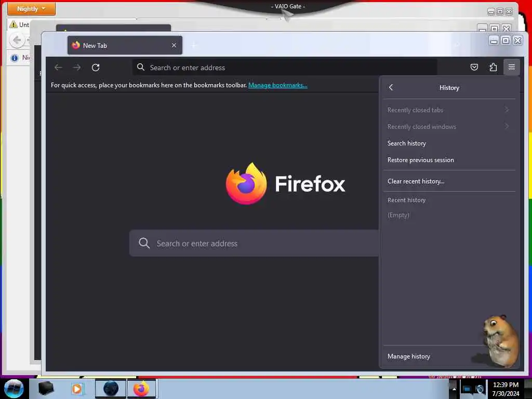Click the hamster desktop mascot
The image size is (532, 399).
(x=500, y=341)
